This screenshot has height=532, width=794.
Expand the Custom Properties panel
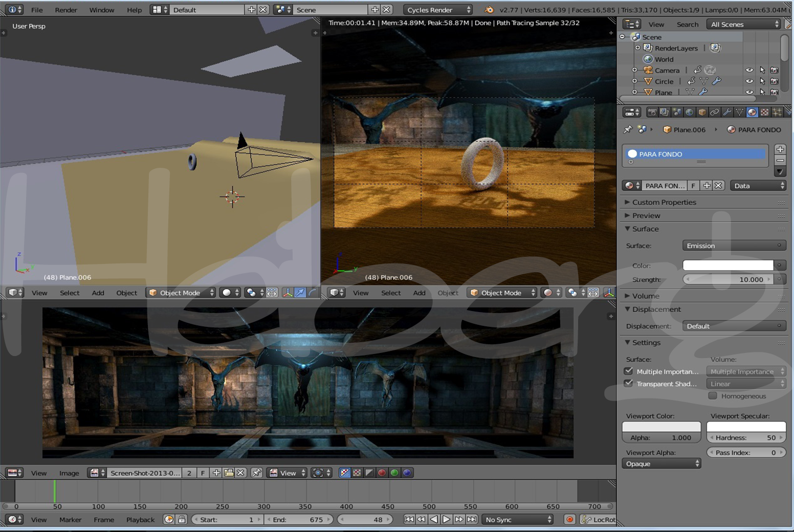tap(664, 202)
